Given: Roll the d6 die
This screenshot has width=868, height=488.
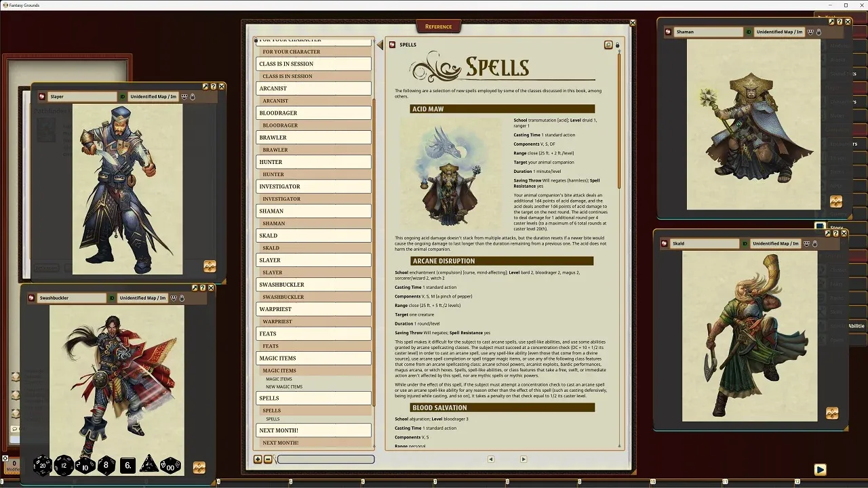Looking at the screenshot, I should pyautogui.click(x=127, y=465).
